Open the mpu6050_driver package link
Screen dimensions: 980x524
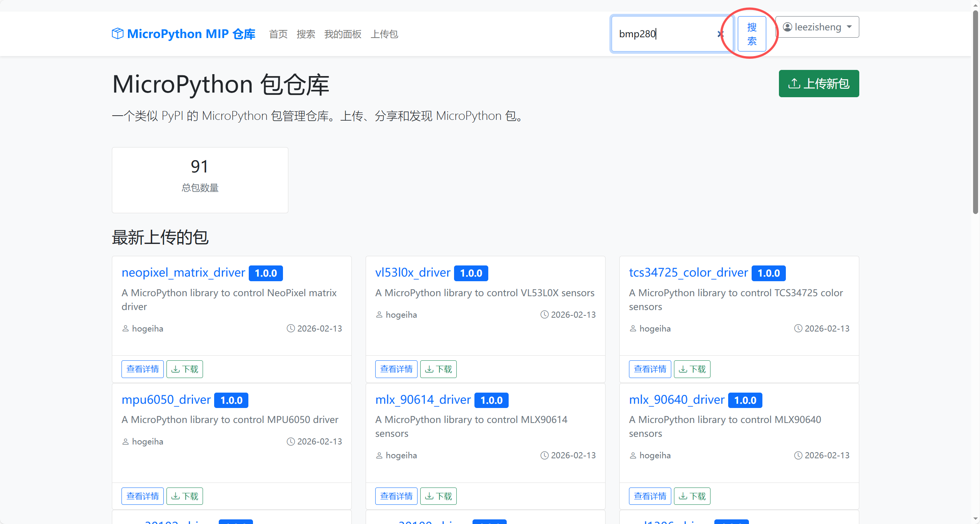[x=166, y=400]
